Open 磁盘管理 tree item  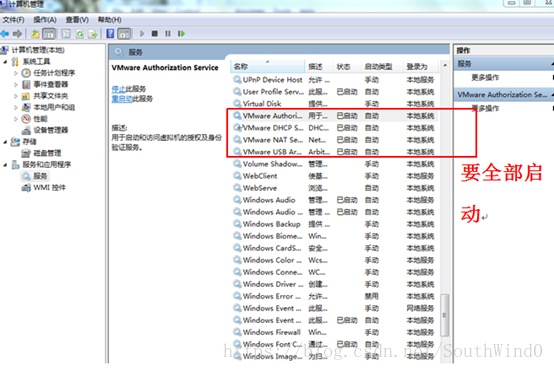pos(47,153)
